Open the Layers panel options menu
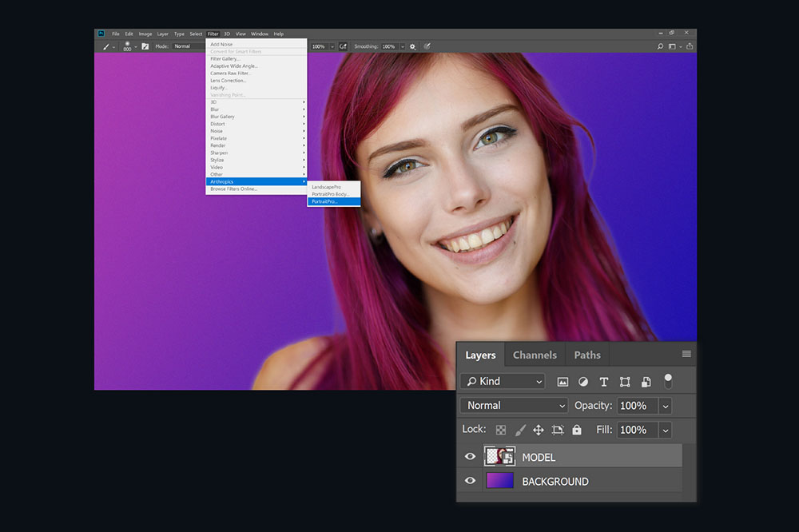The image size is (799, 532). click(686, 354)
